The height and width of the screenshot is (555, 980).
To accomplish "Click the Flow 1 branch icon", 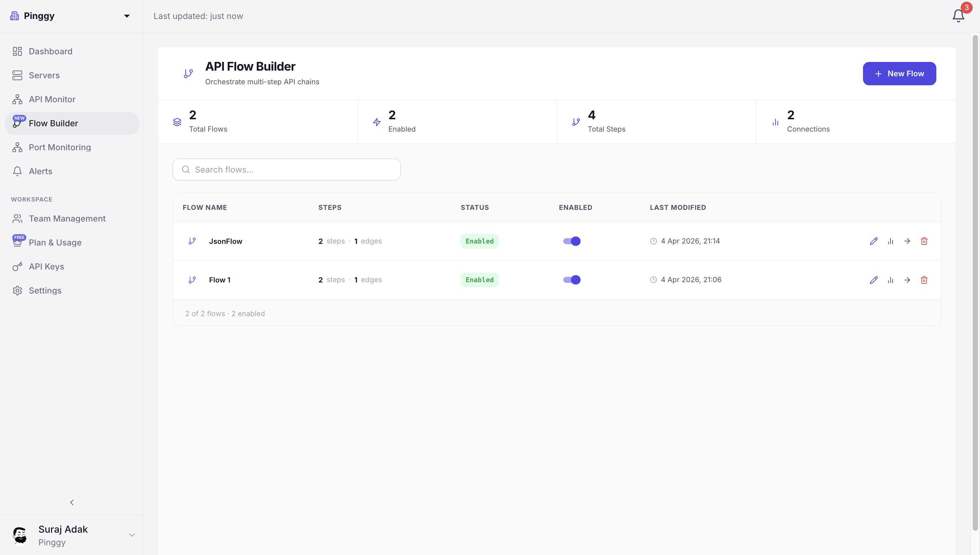I will pos(192,280).
